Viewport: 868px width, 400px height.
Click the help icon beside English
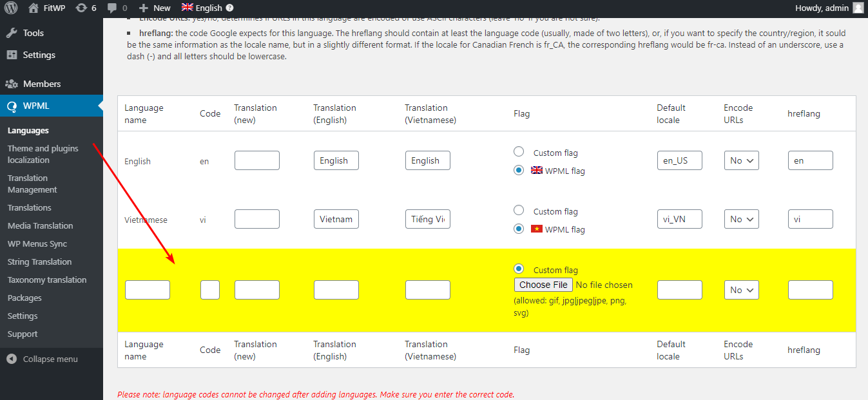pos(229,8)
